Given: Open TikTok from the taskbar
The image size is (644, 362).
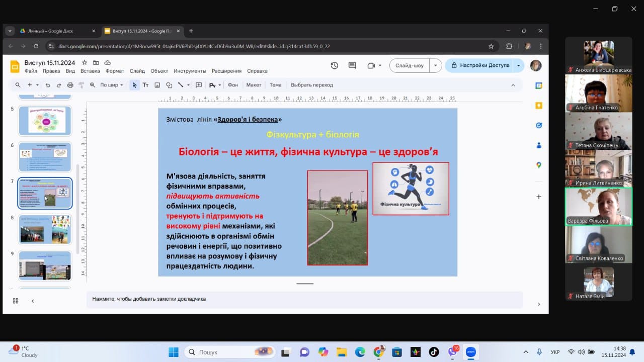Looking at the screenshot, I should 434,351.
